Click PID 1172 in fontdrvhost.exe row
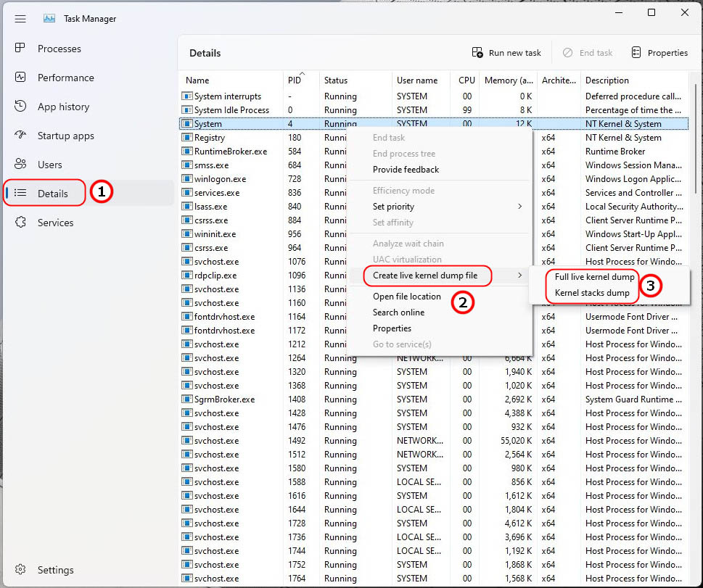 [x=296, y=331]
